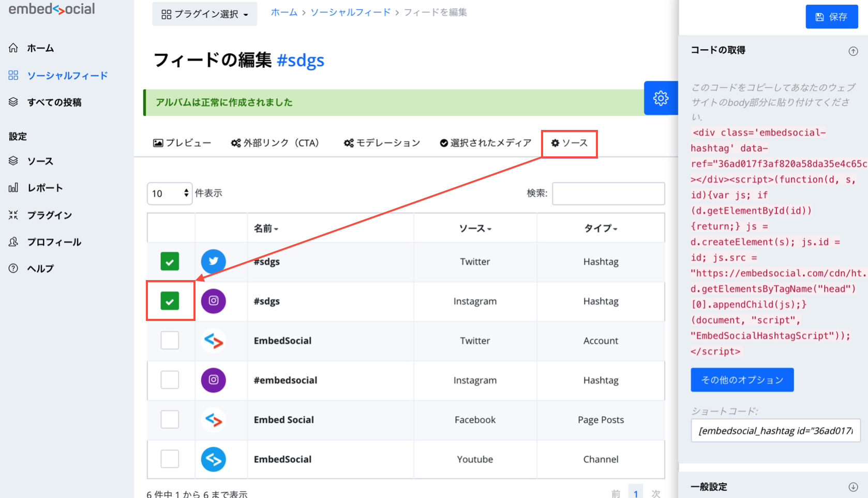The height and width of the screenshot is (498, 868).
Task: Open ソーシャルフィード in the sidebar
Action: (x=67, y=76)
